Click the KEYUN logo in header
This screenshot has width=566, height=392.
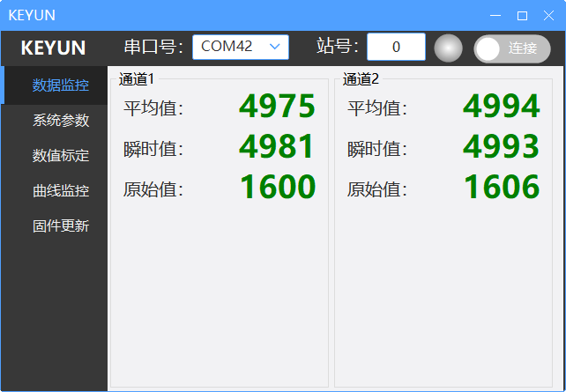coord(53,48)
